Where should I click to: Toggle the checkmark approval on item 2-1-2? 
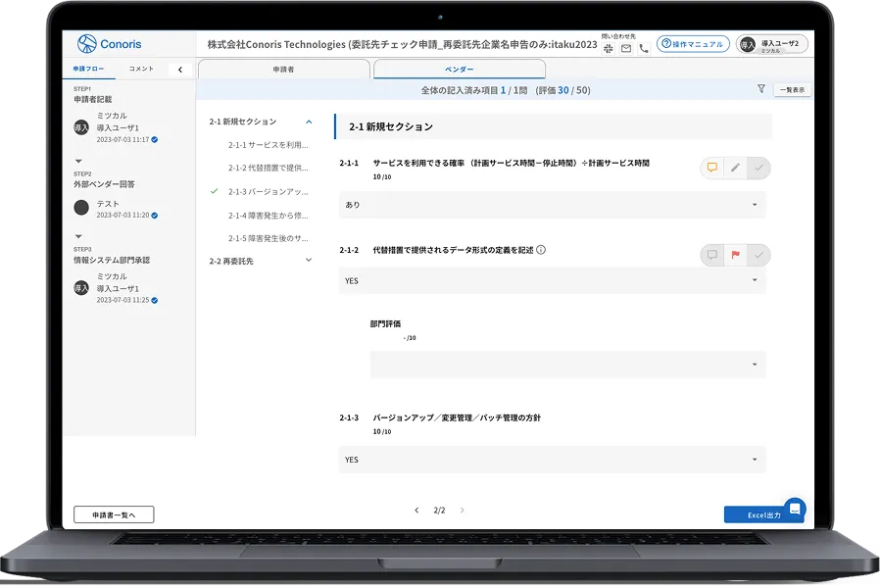click(x=759, y=254)
